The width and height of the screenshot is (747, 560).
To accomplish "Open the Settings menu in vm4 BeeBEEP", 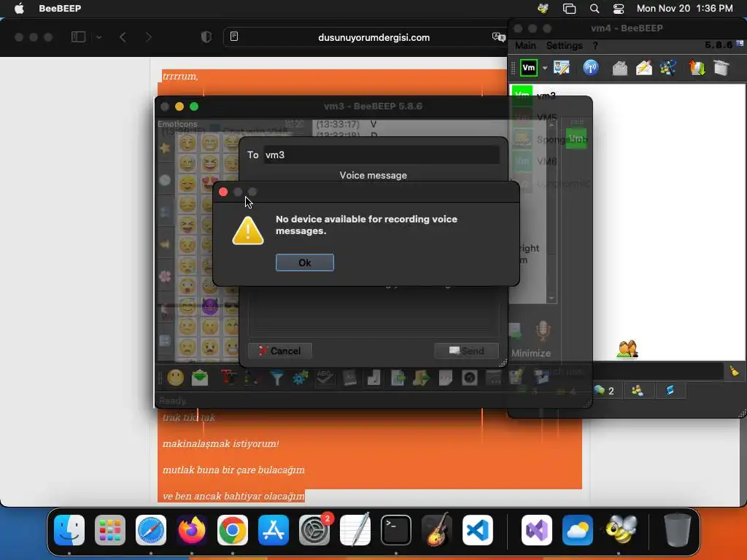I will [564, 45].
